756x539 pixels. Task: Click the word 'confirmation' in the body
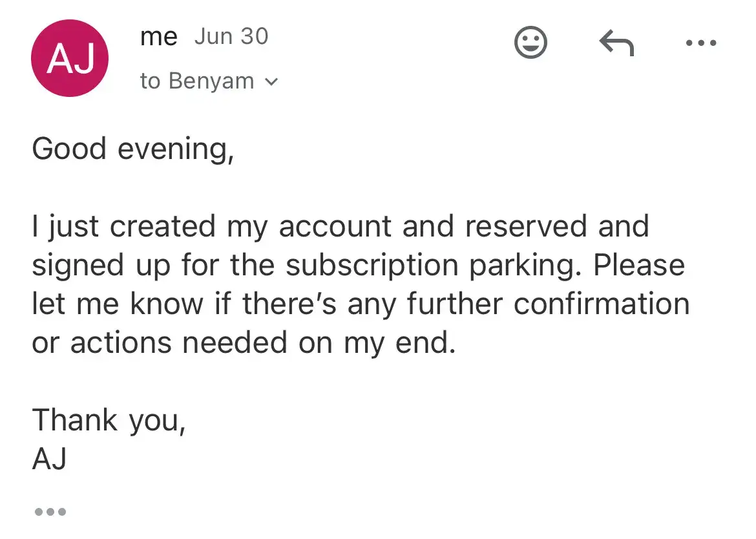click(x=601, y=304)
